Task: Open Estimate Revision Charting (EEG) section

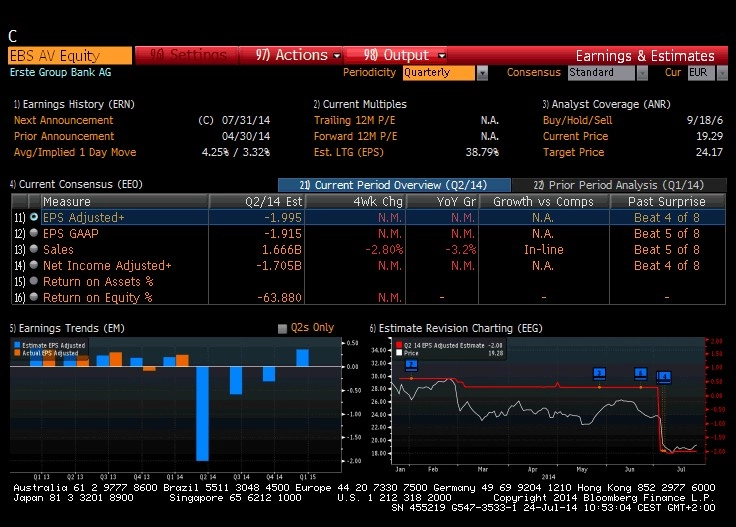Action: tap(456, 328)
